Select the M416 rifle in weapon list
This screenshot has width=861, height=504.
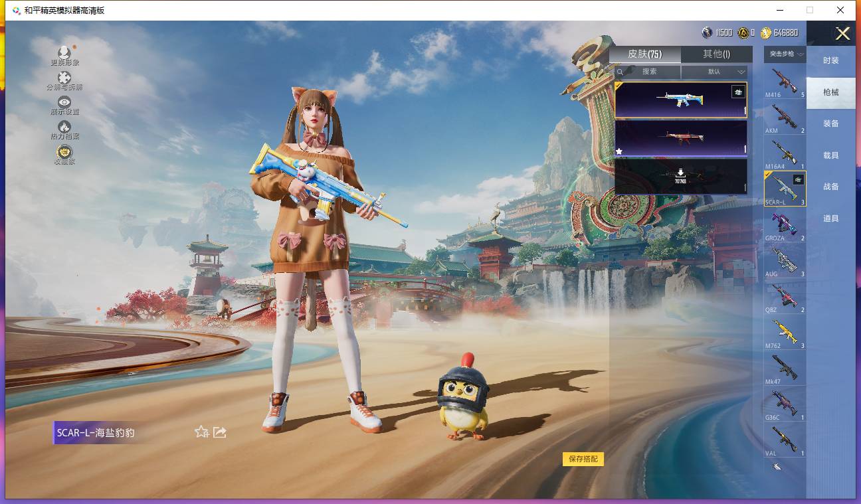785,81
